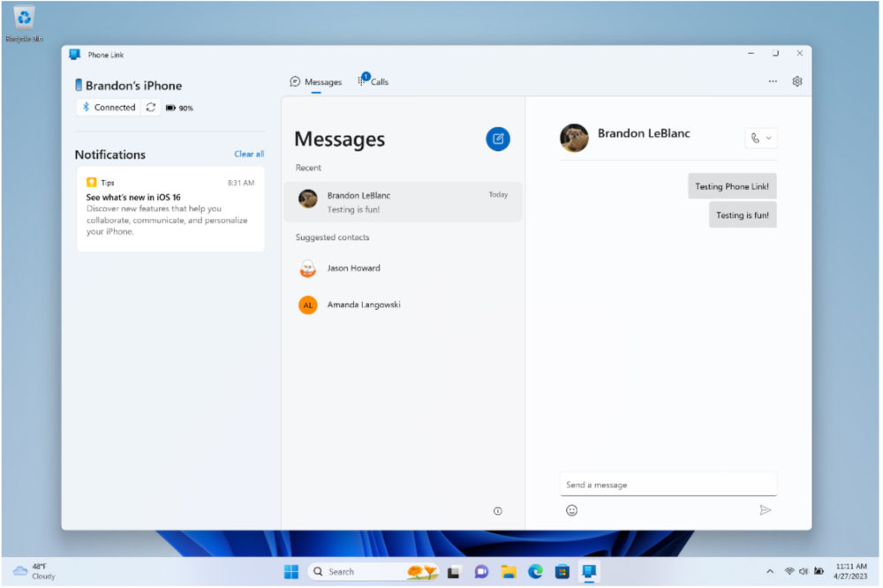Image resolution: width=883 pixels, height=588 pixels.
Task: Click Jason Howard's avatar picture
Action: [308, 269]
